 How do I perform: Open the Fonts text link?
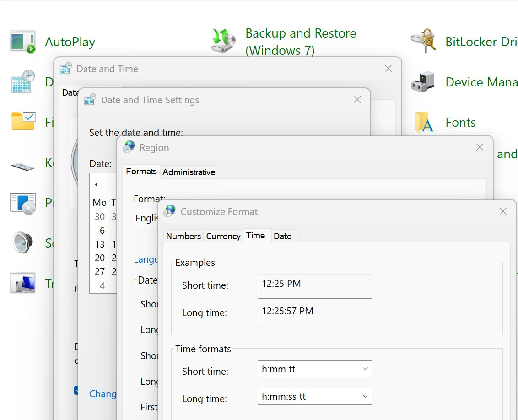point(460,123)
